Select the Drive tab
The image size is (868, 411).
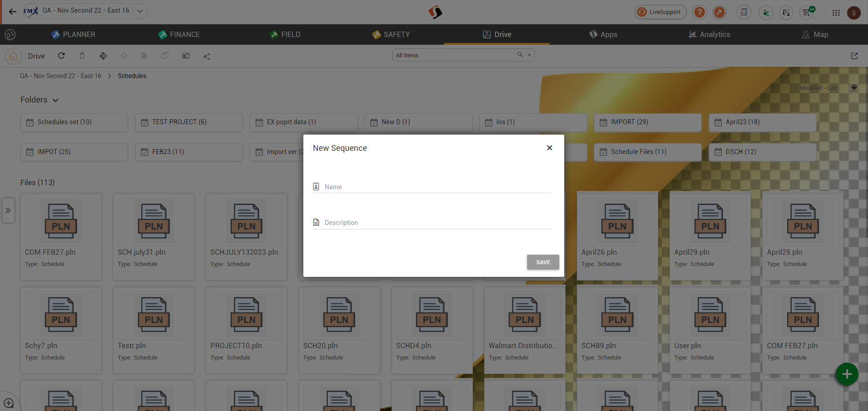click(x=497, y=34)
